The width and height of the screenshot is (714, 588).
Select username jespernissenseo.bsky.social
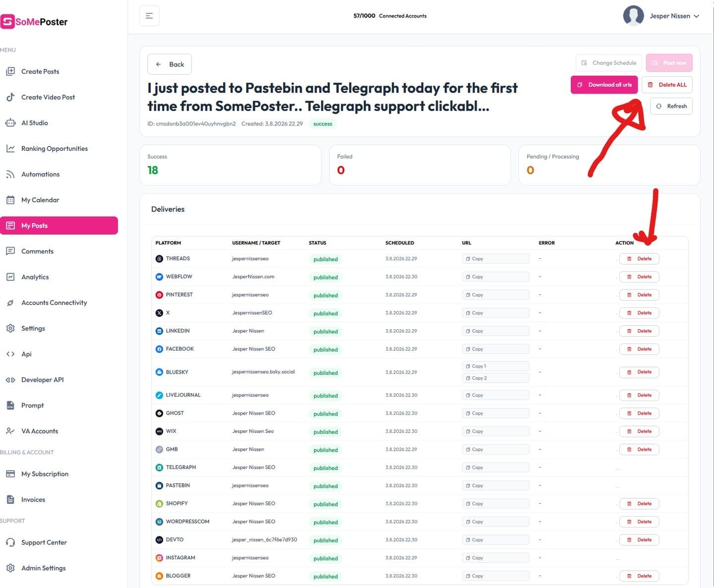(263, 372)
